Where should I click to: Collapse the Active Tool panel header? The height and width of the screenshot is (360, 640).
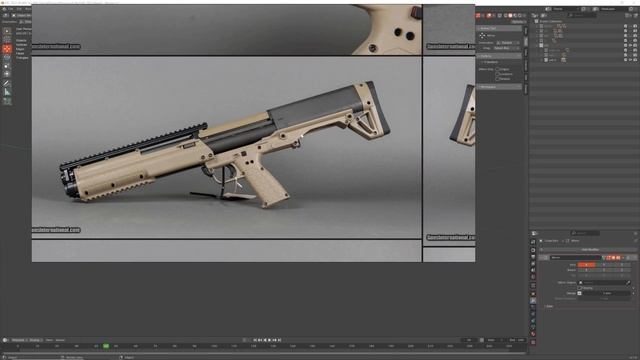498,29
